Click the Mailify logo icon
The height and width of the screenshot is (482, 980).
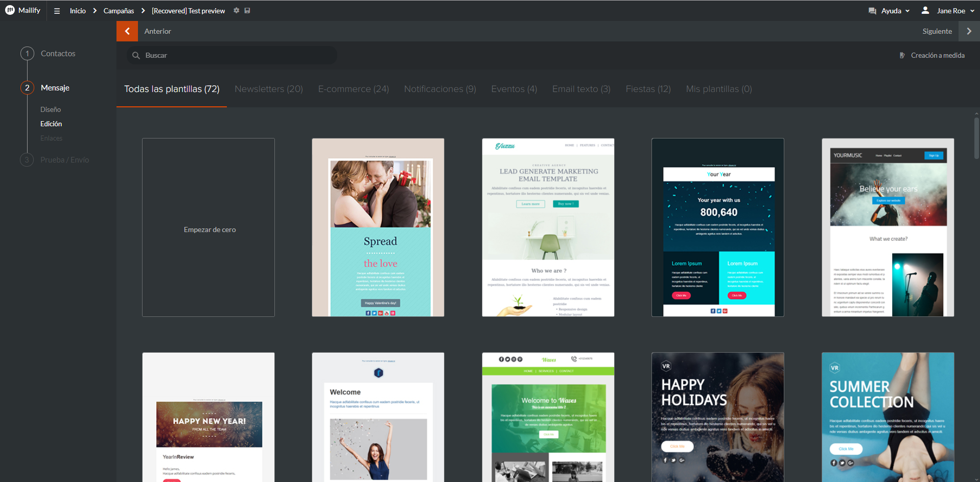[10, 10]
